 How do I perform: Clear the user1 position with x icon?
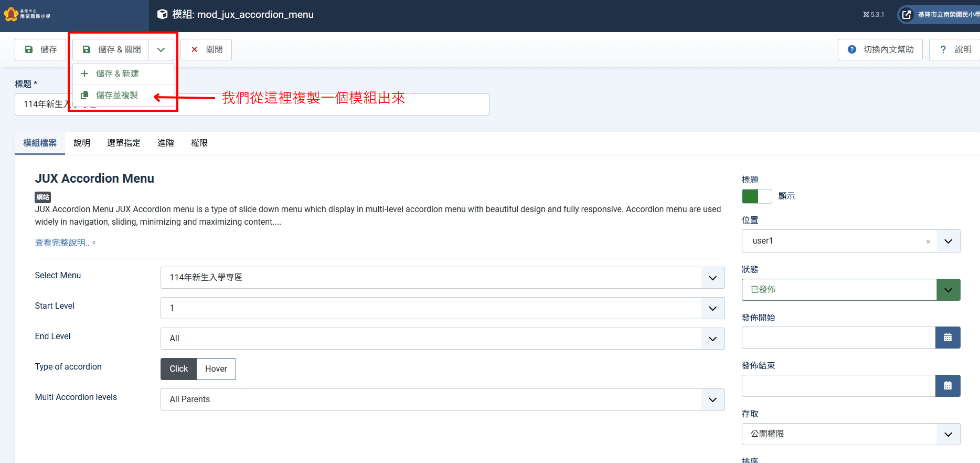tap(928, 241)
